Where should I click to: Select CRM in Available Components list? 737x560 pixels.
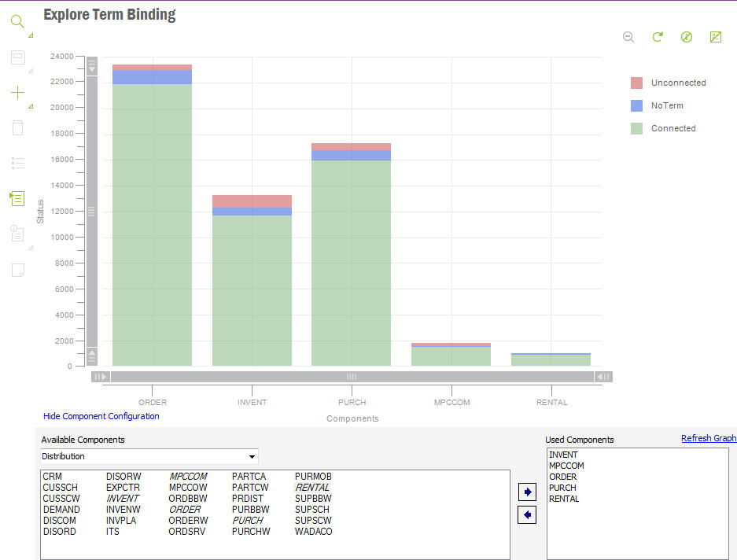pyautogui.click(x=53, y=477)
